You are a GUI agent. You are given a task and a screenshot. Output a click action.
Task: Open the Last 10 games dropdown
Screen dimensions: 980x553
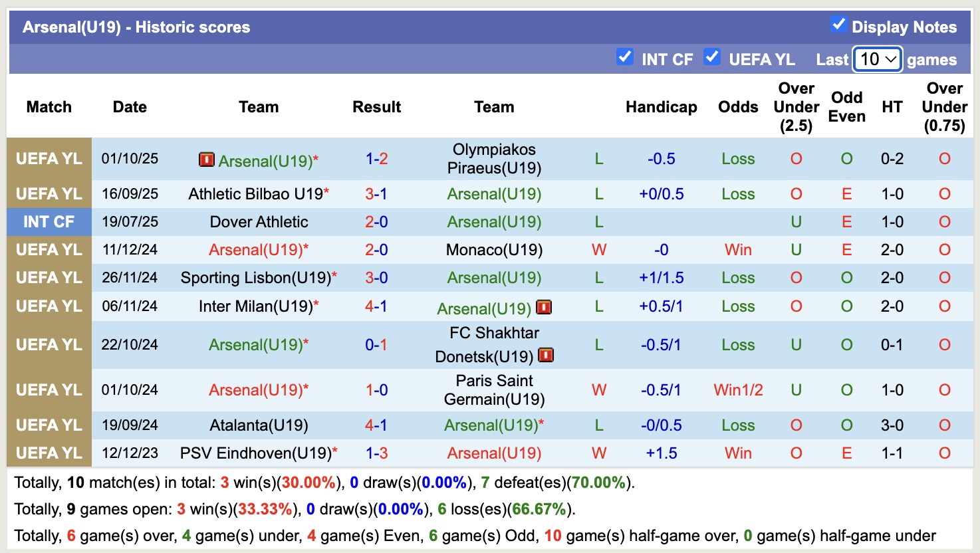pyautogui.click(x=878, y=59)
